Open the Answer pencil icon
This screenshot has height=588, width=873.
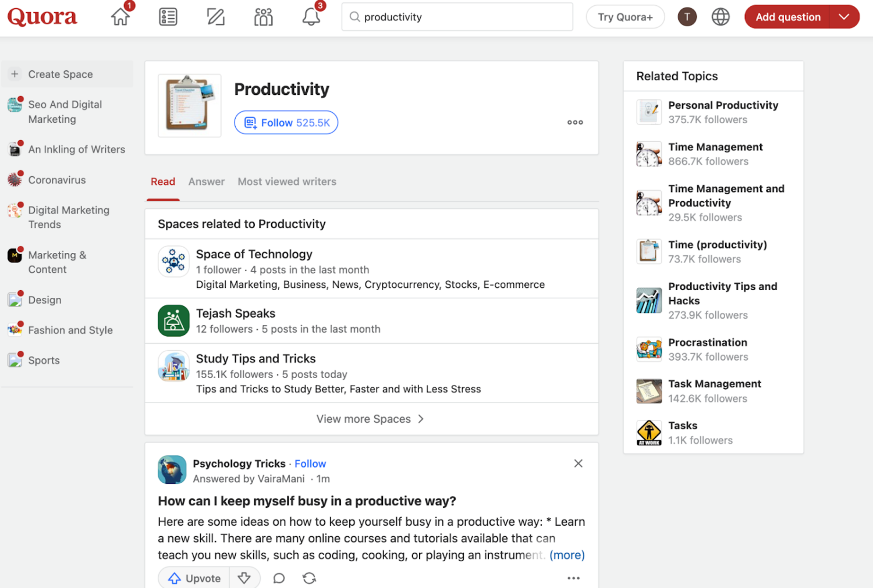click(216, 17)
